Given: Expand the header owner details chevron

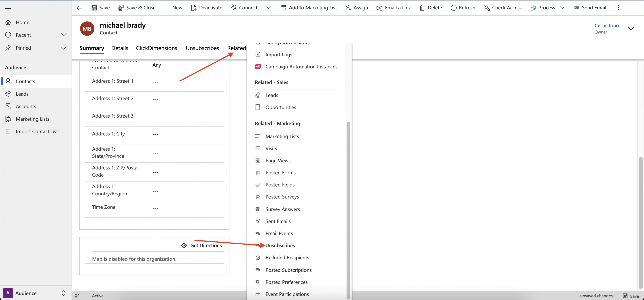Looking at the screenshot, I should click(631, 28).
